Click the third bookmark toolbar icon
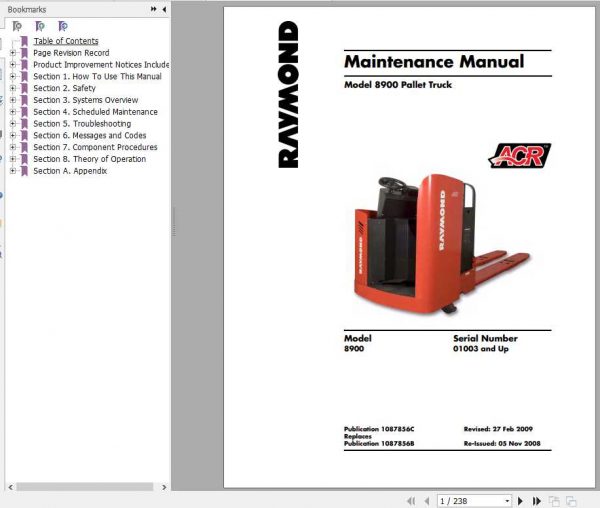Screen dimensions: 600x508 click(x=63, y=26)
